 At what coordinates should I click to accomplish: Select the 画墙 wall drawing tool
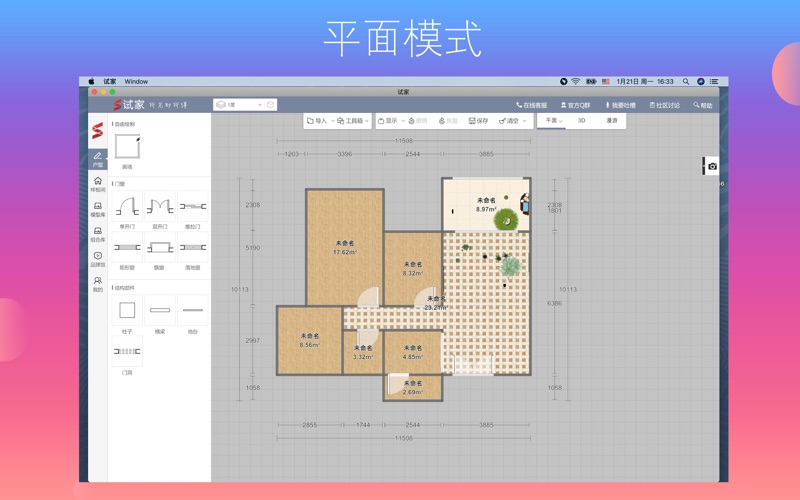point(127,147)
